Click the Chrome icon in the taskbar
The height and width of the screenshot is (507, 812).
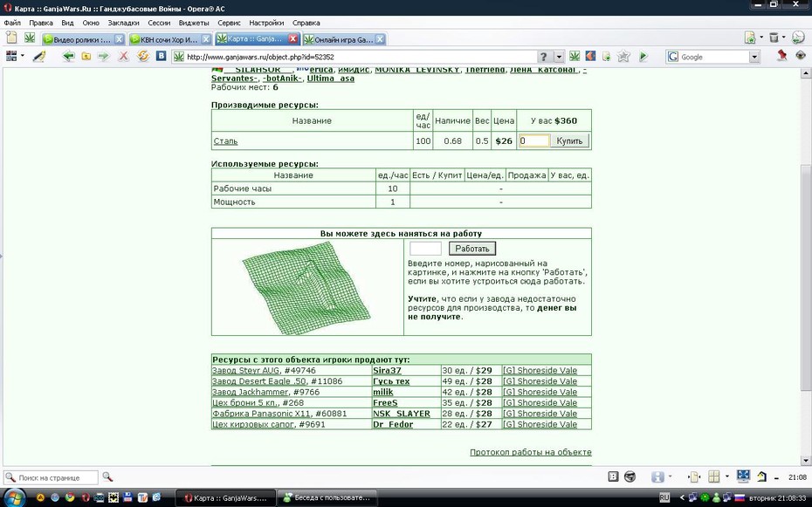(x=69, y=498)
